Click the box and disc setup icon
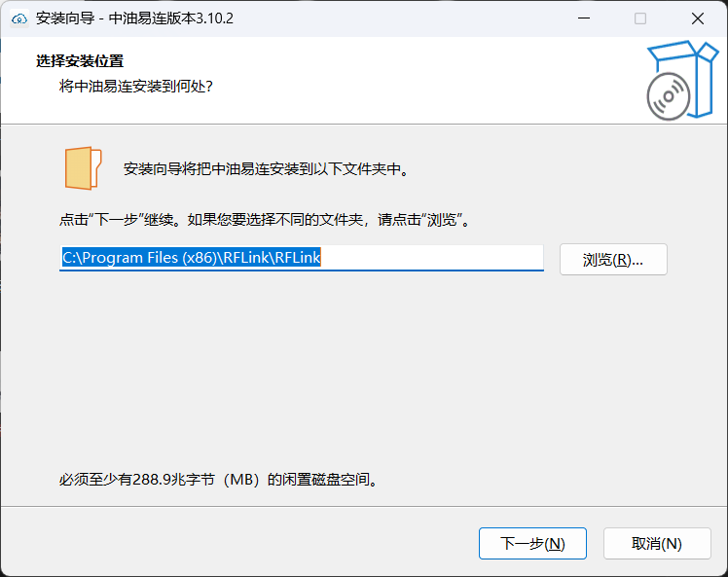 click(682, 81)
